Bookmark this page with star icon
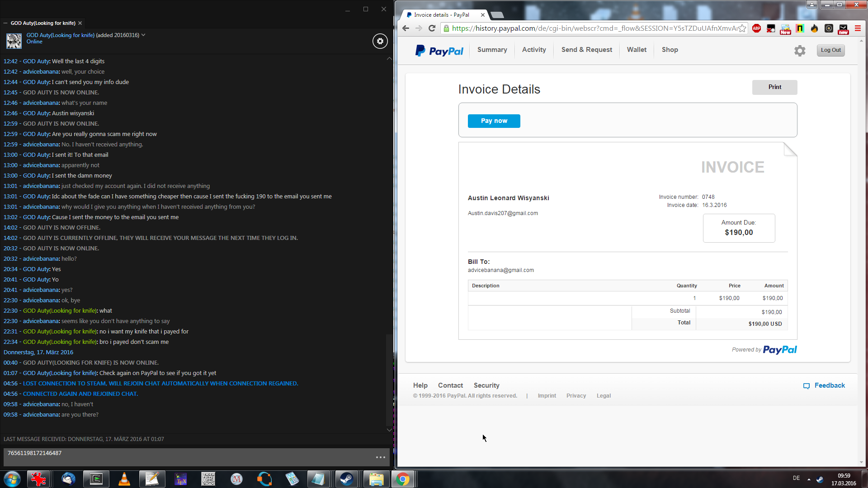The width and height of the screenshot is (868, 488). pyautogui.click(x=742, y=28)
